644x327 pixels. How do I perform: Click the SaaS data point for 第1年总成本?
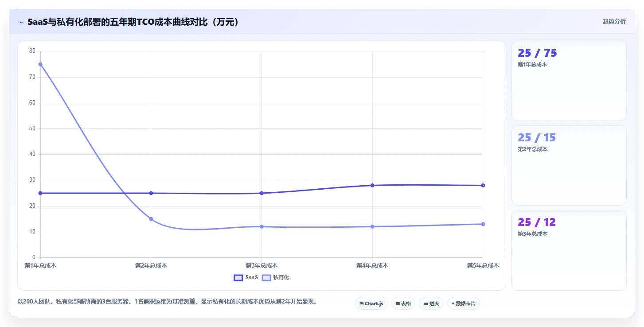coord(40,193)
